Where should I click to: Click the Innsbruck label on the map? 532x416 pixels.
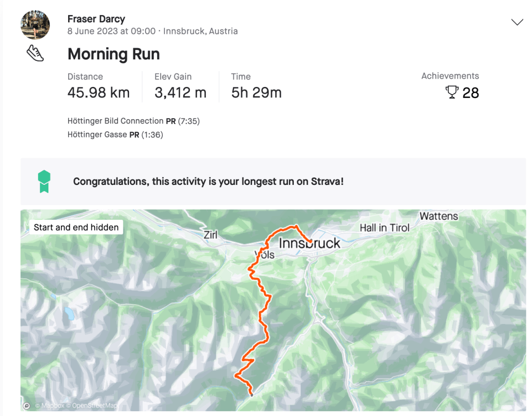310,243
